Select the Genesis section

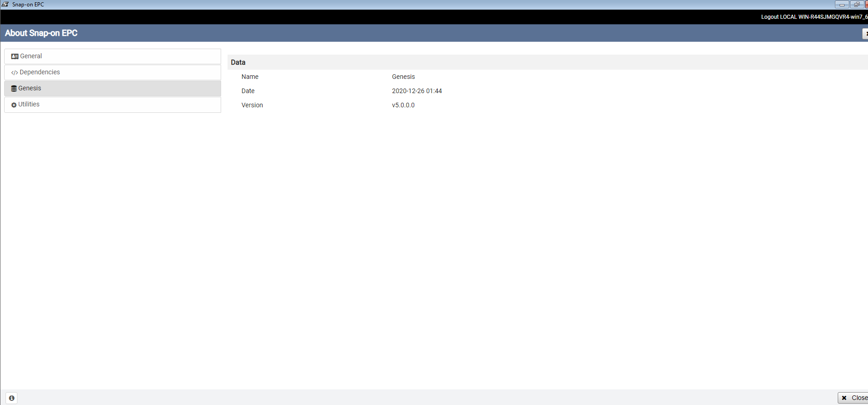pyautogui.click(x=112, y=89)
